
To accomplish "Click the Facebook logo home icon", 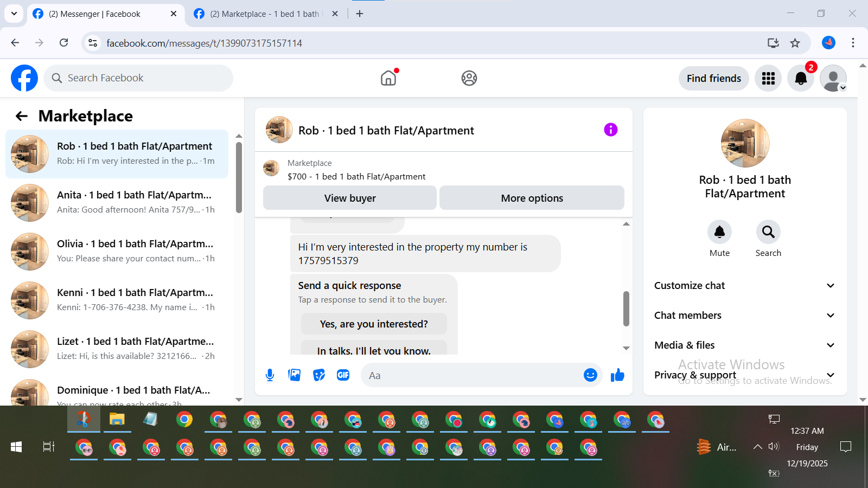I will click(x=24, y=78).
